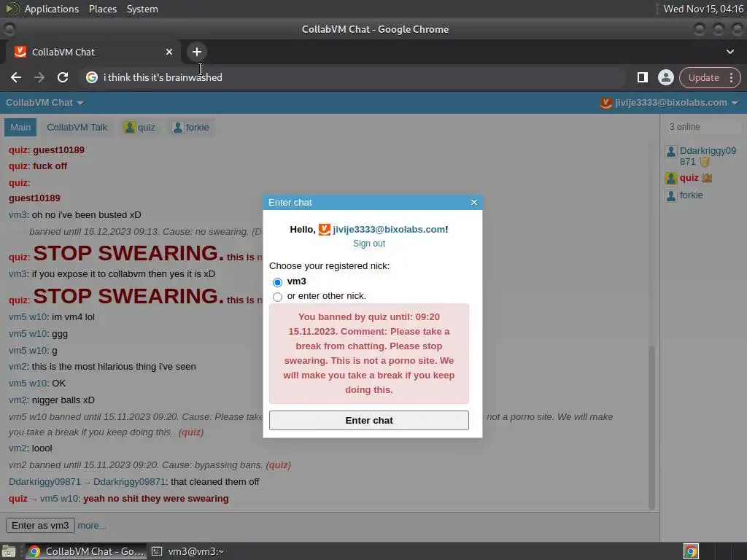Click the distro logo icon in top panel
The image size is (747, 560).
pos(12,9)
